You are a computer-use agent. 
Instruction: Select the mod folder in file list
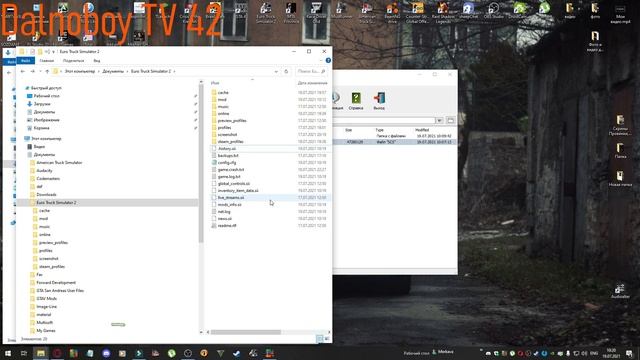[222, 100]
